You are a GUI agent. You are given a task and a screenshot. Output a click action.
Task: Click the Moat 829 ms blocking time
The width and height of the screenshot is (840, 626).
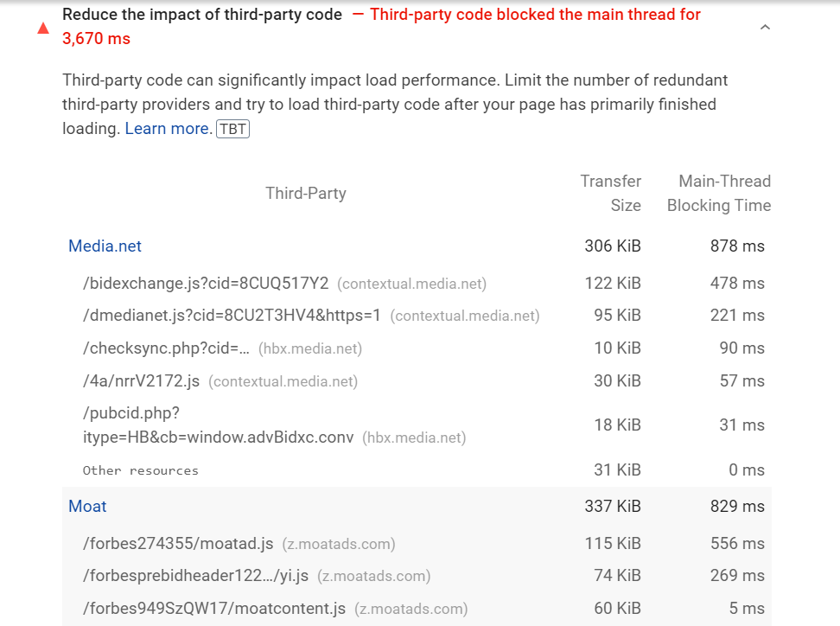click(737, 507)
